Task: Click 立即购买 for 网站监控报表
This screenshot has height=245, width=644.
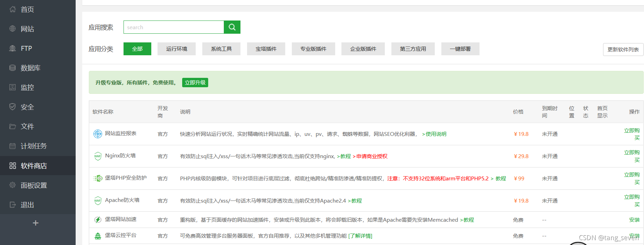Action: point(632,134)
